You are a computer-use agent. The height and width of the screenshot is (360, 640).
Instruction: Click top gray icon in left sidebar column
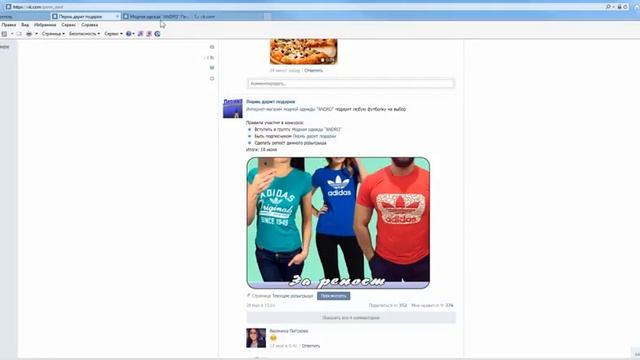tap(212, 47)
